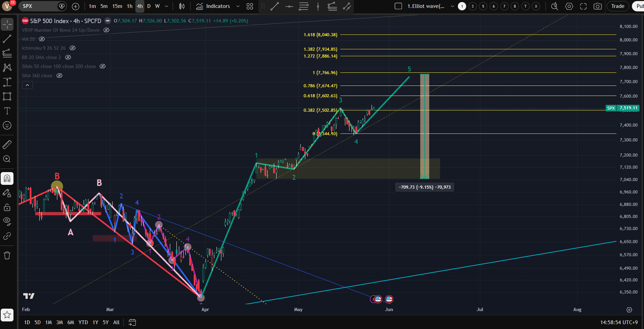The height and width of the screenshot is (329, 644).
Task: Open chart settings hexagon icon
Action: 569,6
